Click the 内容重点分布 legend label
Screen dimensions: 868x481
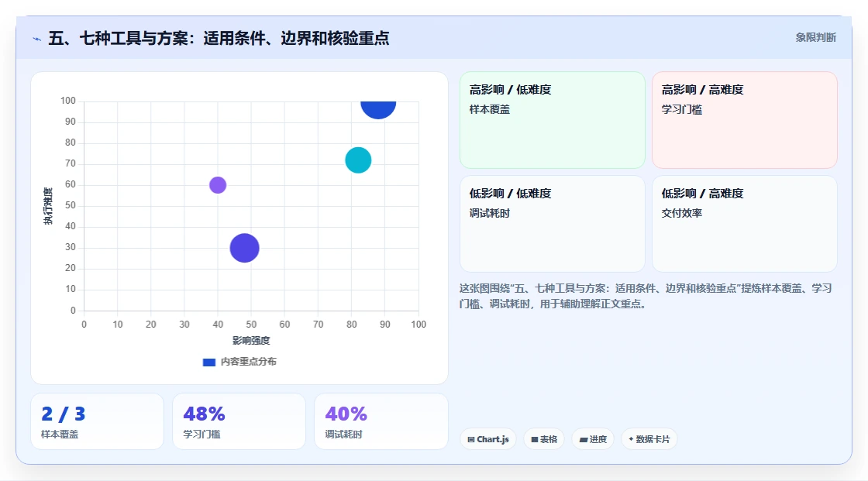(x=249, y=362)
